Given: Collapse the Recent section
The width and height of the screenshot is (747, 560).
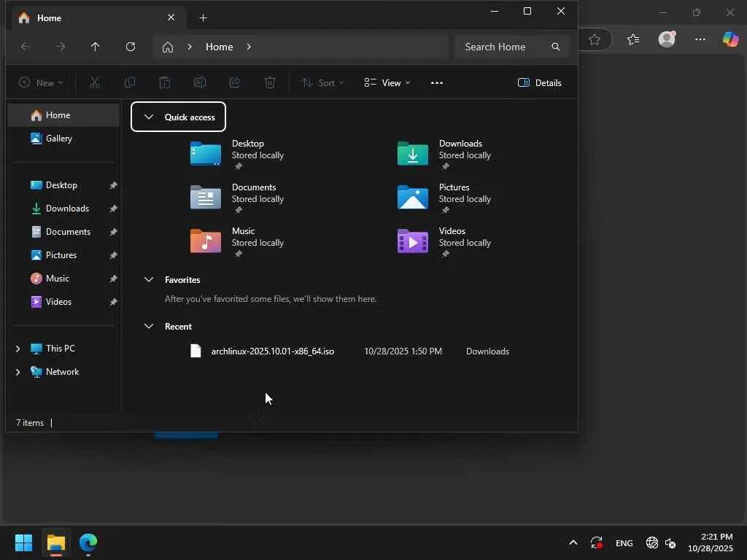Looking at the screenshot, I should point(149,326).
